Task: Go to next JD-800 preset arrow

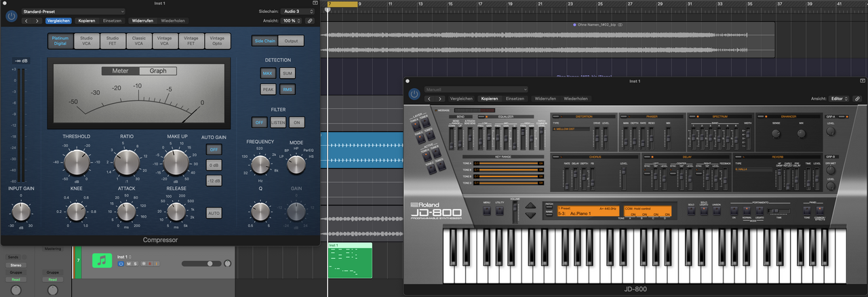Action: (x=440, y=98)
